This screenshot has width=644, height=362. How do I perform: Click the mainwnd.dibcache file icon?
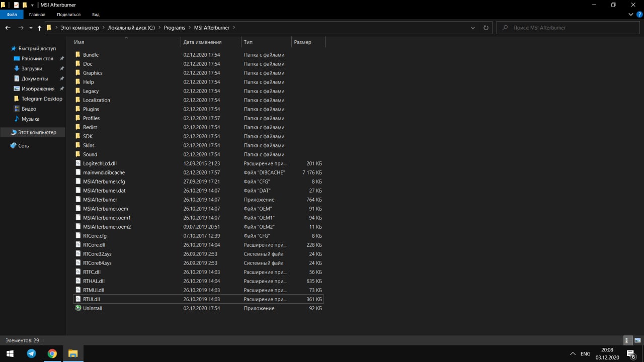pyautogui.click(x=78, y=172)
